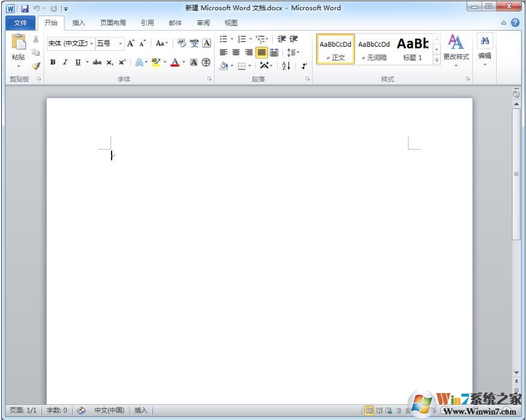The height and width of the screenshot is (420, 526).
Task: Toggle the justify alignment button
Action: [x=261, y=52]
